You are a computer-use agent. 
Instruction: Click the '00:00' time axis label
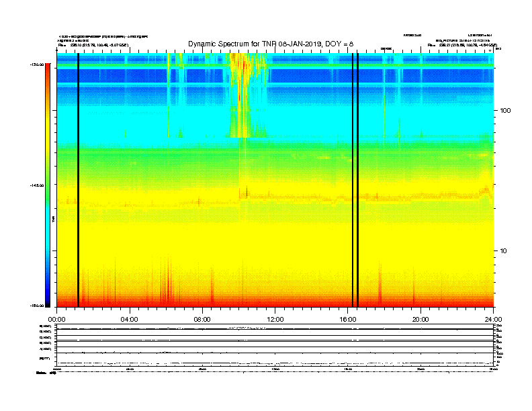point(56,320)
